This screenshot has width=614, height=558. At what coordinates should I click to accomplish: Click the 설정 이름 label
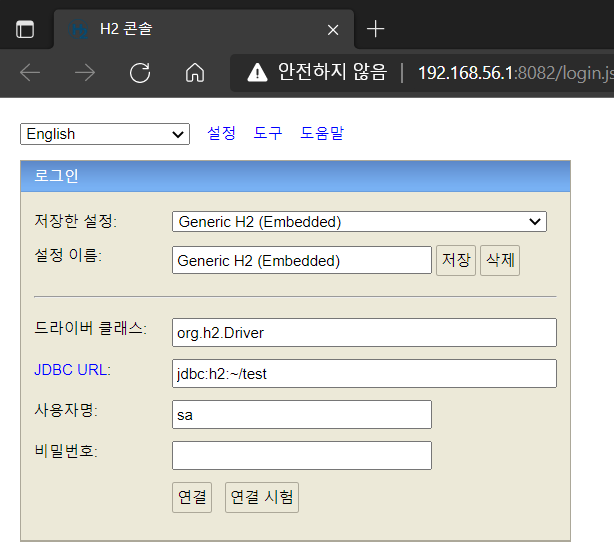tap(68, 256)
